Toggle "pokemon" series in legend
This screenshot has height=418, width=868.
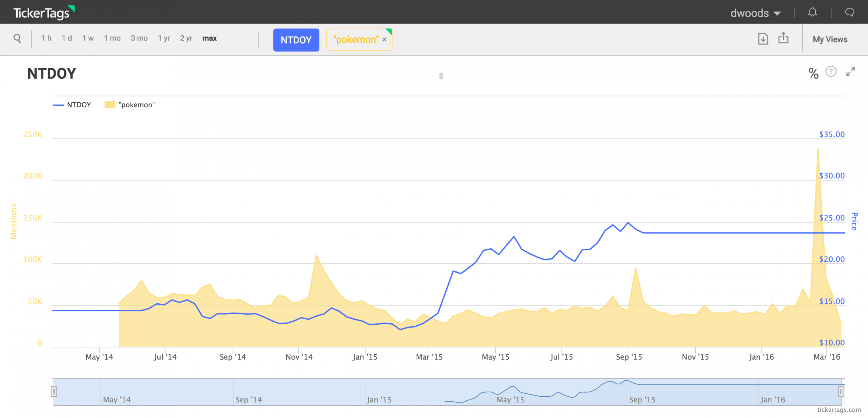click(129, 105)
